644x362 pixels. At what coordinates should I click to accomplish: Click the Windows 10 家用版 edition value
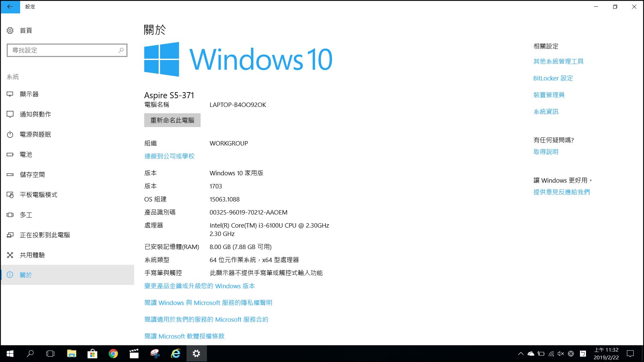(x=236, y=173)
